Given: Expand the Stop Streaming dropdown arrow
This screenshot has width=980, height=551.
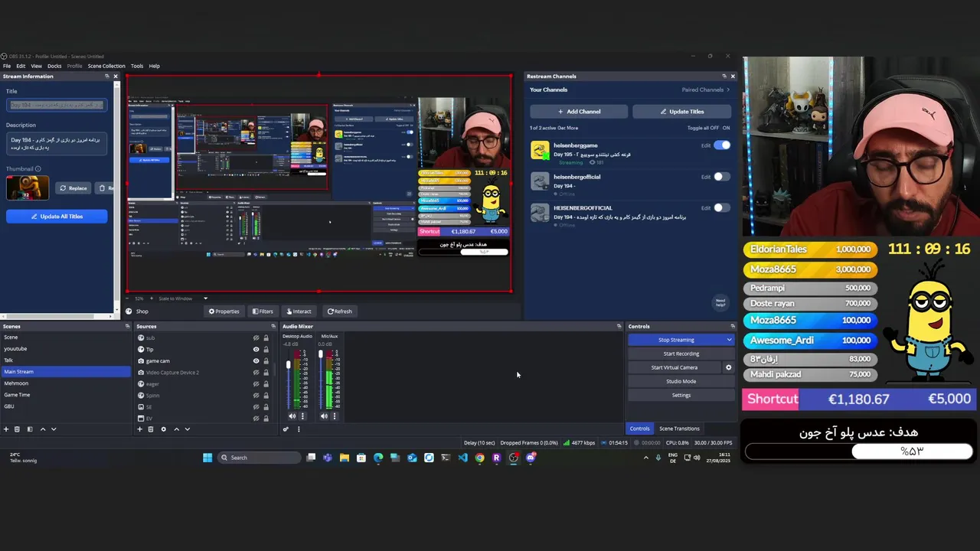Looking at the screenshot, I should [729, 340].
